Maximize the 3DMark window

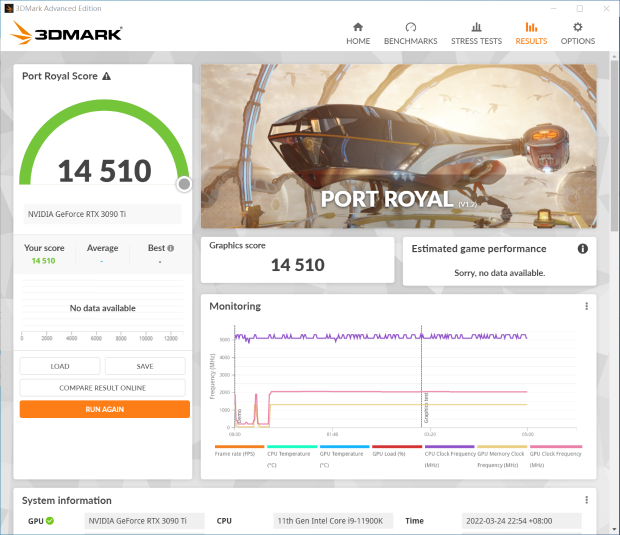click(580, 8)
